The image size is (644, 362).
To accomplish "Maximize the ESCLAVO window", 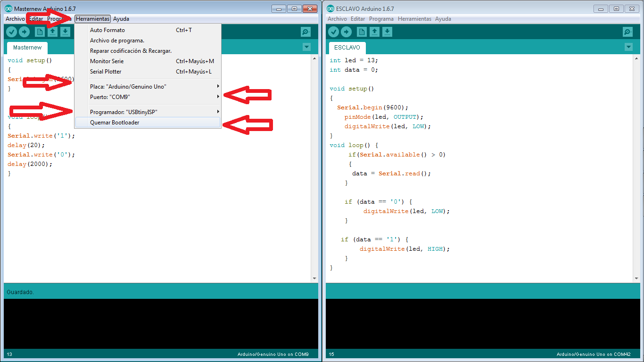I will [616, 8].
